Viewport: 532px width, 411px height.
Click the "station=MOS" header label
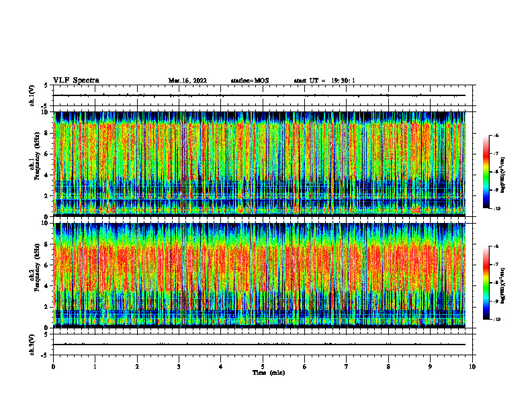click(250, 81)
